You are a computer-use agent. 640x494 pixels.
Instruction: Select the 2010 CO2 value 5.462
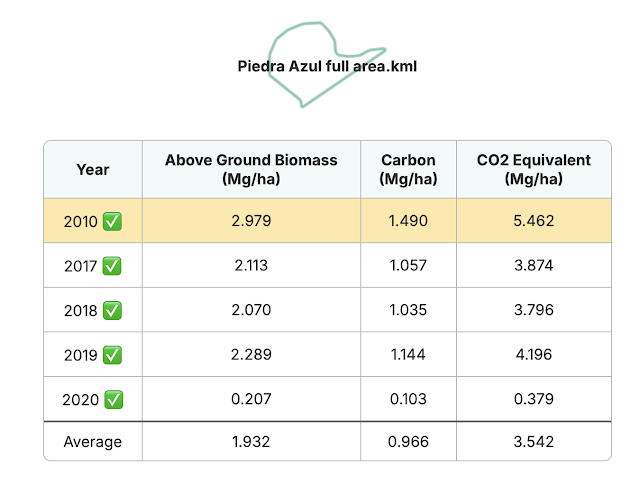pos(533,221)
